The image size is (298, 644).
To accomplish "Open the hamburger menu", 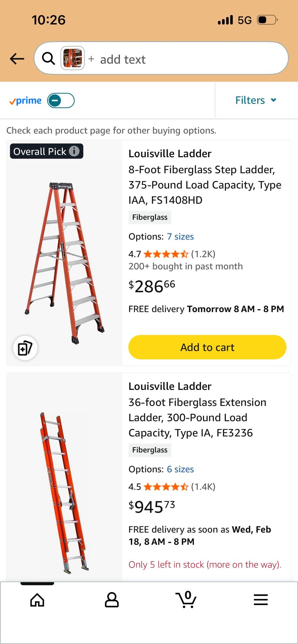I will coord(261,600).
